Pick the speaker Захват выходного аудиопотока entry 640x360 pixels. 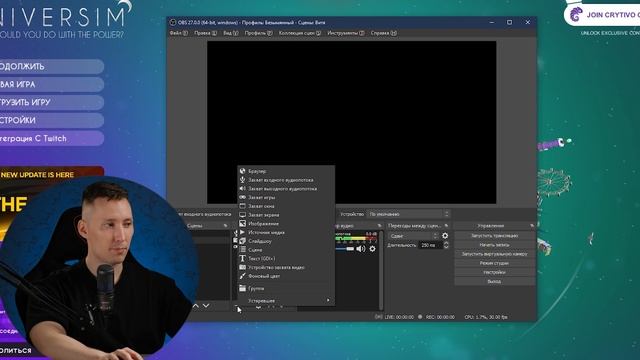coord(286,189)
